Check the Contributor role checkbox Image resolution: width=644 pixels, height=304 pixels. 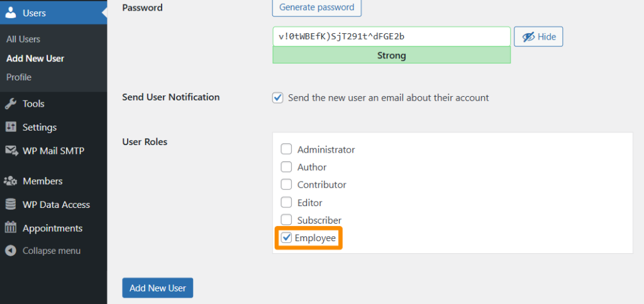(286, 185)
